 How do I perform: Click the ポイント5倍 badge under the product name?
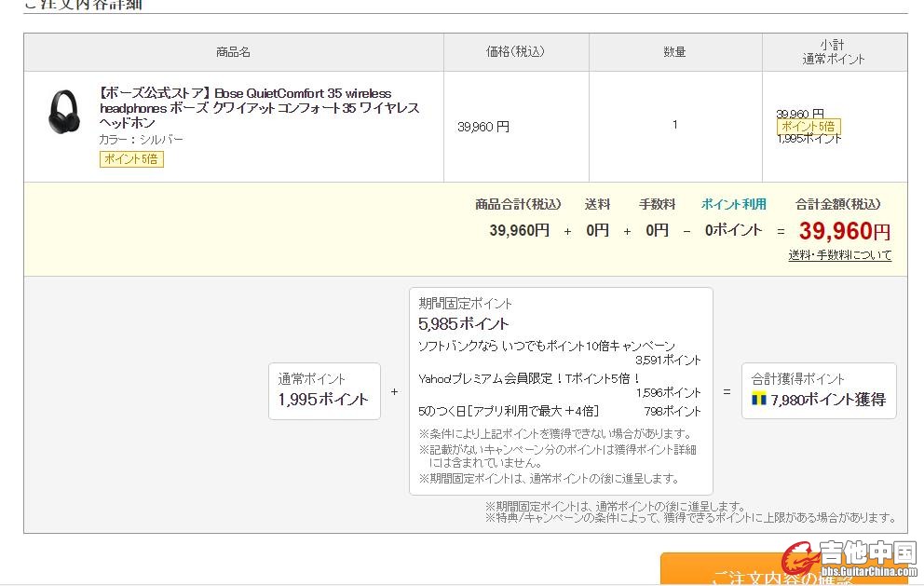[131, 159]
